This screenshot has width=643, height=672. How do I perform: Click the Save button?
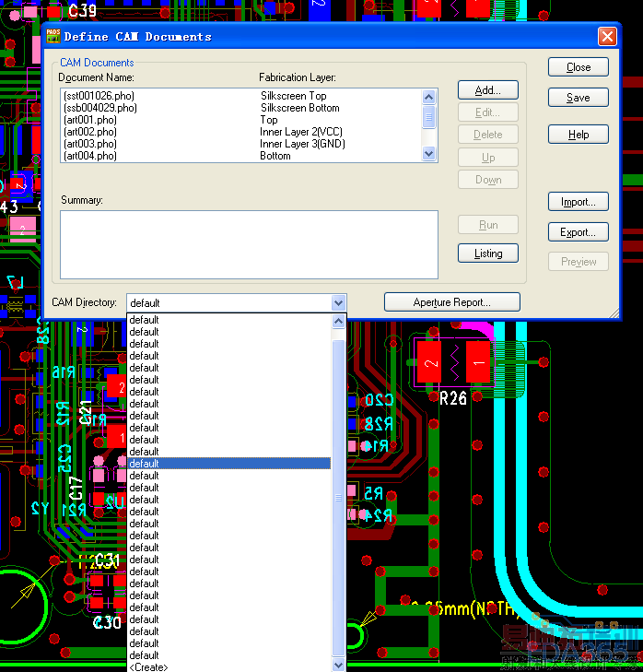(579, 98)
